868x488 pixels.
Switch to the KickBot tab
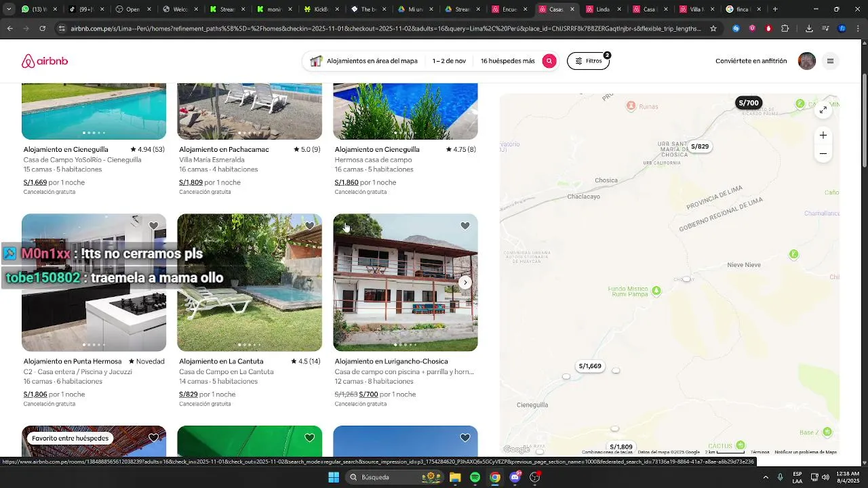pos(316,9)
